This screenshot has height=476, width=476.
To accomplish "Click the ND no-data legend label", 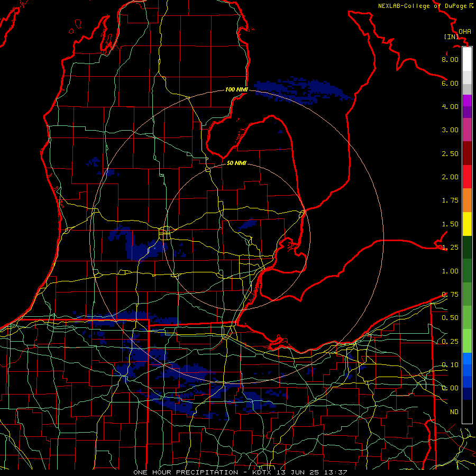I will pos(454,412).
